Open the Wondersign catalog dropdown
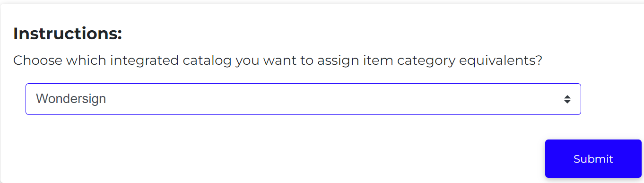This screenshot has width=644, height=183. point(303,99)
